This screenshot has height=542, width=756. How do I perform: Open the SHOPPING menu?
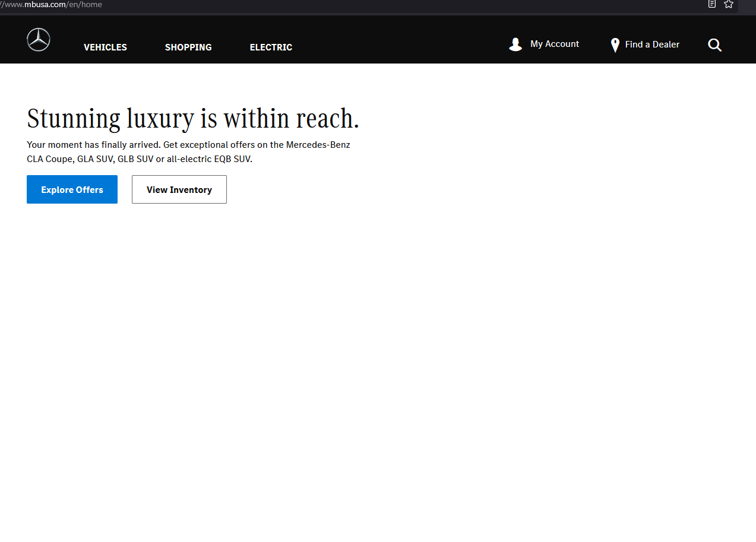click(x=188, y=47)
